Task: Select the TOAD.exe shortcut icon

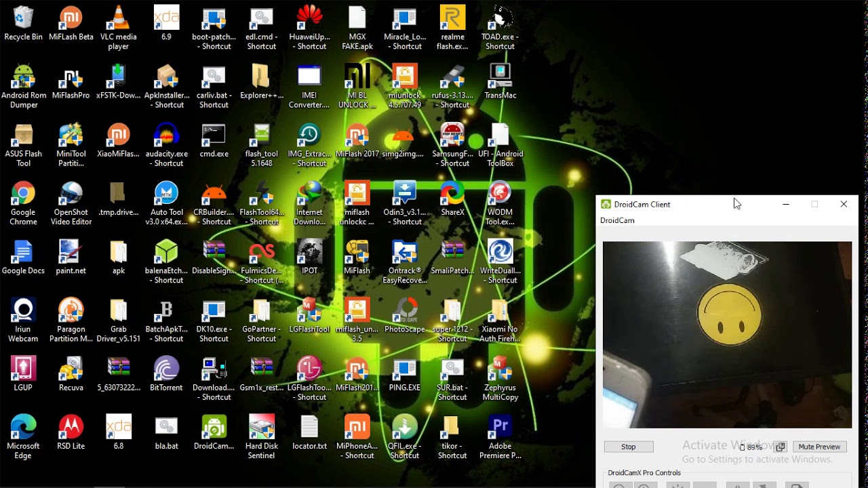Action: (500, 28)
